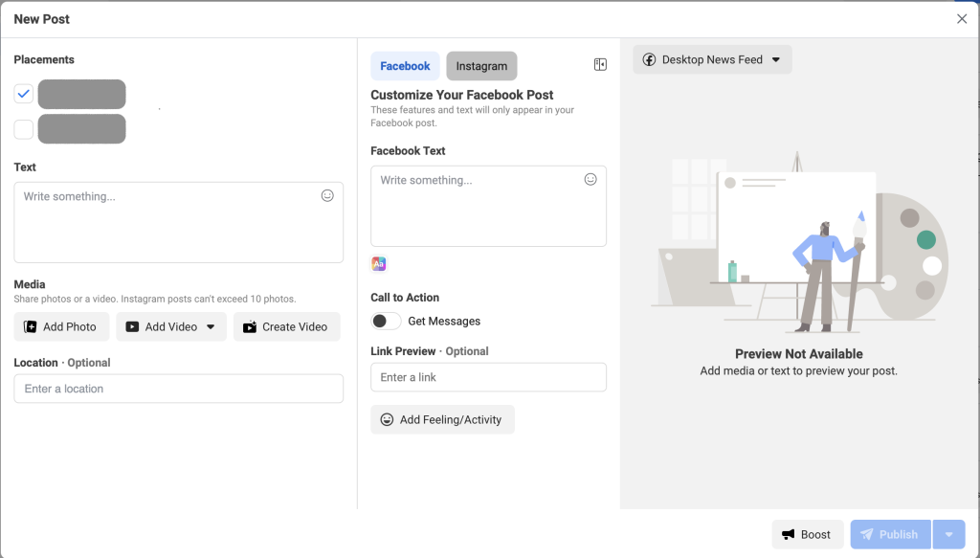Click Add Feeling/Activity button
Viewport: 980px width, 558px height.
442,419
